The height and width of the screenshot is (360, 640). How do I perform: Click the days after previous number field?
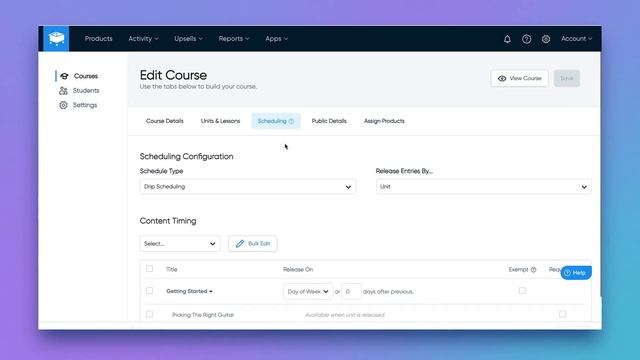[x=351, y=291]
